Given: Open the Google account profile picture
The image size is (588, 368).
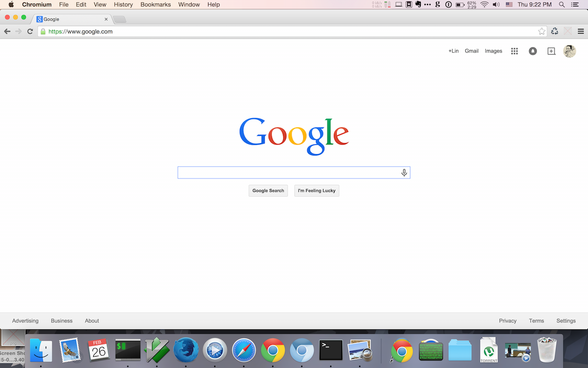Looking at the screenshot, I should 570,51.
